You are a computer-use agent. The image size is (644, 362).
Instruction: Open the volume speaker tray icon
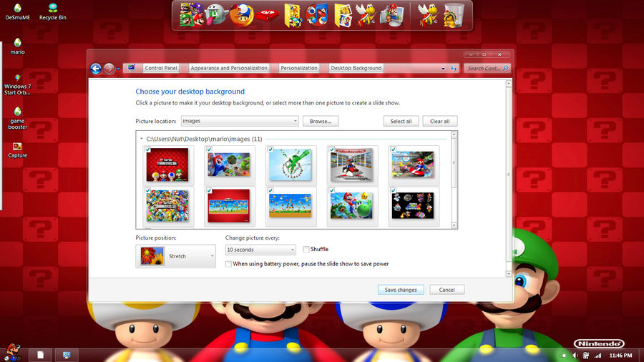point(575,356)
